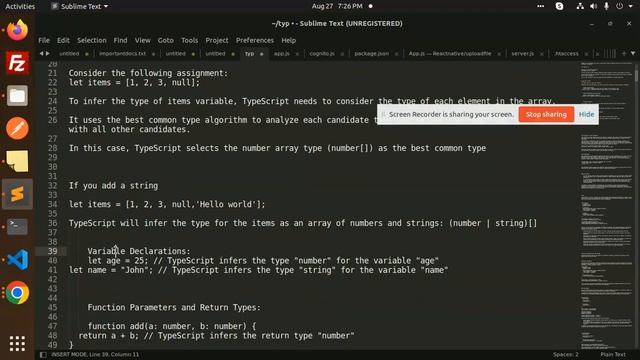Click the new tab plus icon
The image size is (640, 360).
(624, 53)
